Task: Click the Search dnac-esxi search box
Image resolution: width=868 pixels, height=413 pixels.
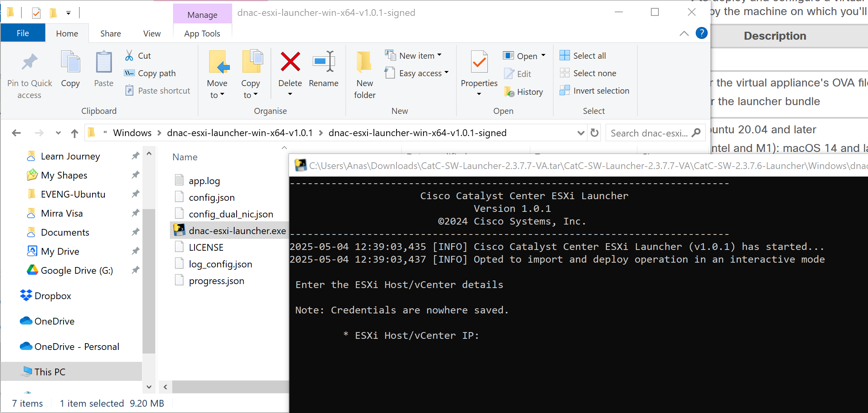Action: pyautogui.click(x=649, y=133)
